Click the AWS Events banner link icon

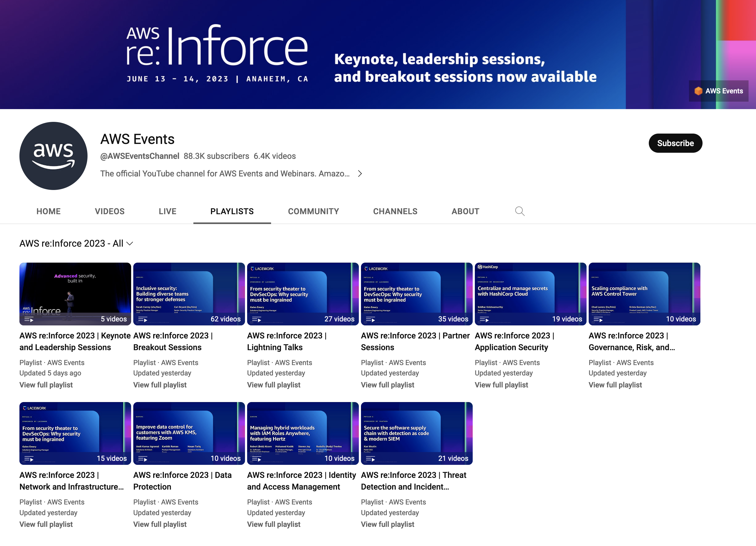(x=698, y=91)
